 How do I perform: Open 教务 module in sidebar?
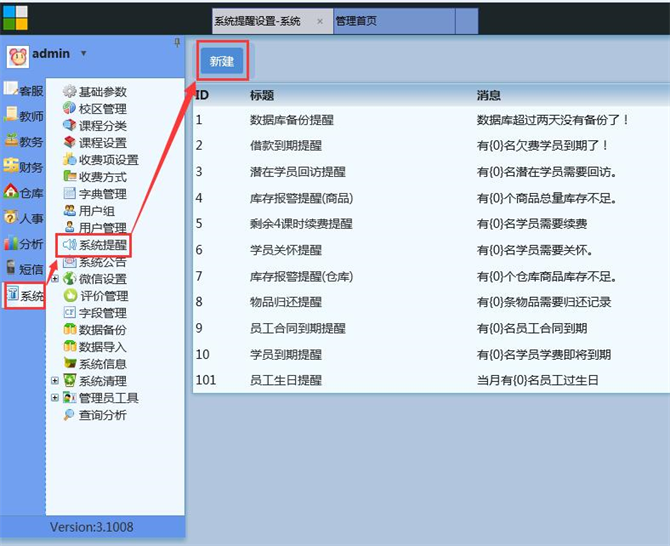tap(24, 141)
